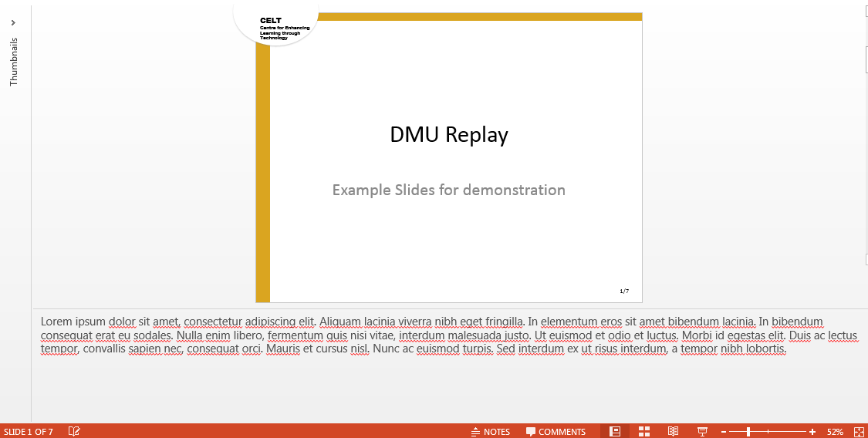This screenshot has width=868, height=438.
Task: Start the Slide Show from status bar
Action: tap(702, 431)
